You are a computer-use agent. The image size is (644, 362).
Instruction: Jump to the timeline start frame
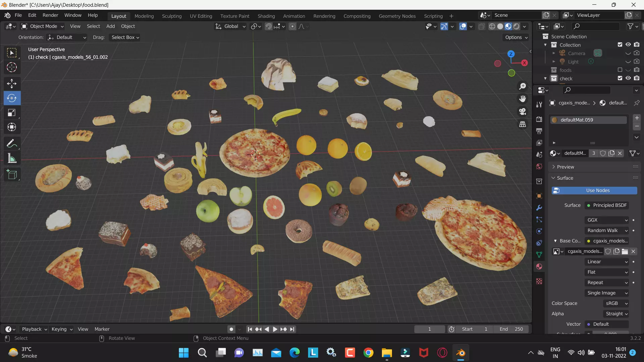coord(250,329)
